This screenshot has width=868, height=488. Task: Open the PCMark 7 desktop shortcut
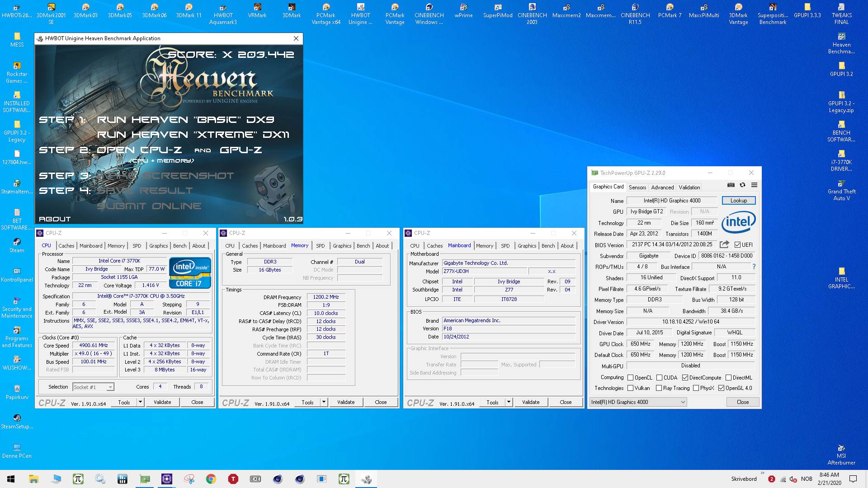(x=670, y=11)
